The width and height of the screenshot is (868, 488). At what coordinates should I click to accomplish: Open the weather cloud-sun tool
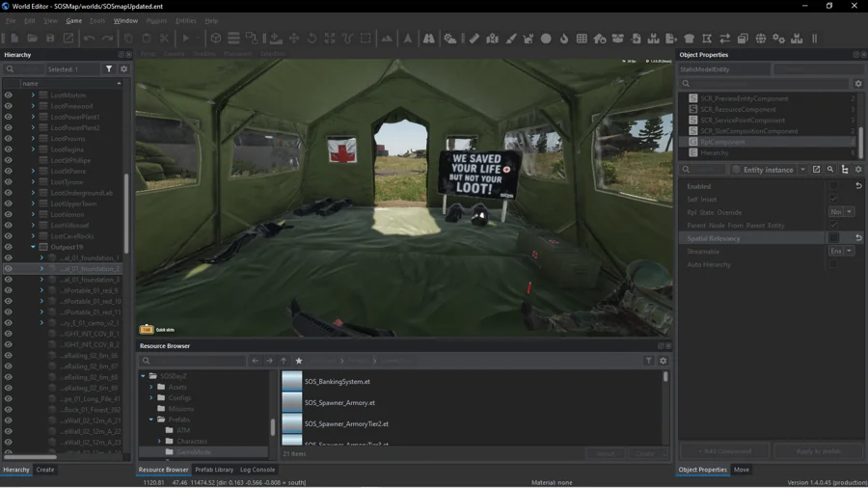[450, 39]
